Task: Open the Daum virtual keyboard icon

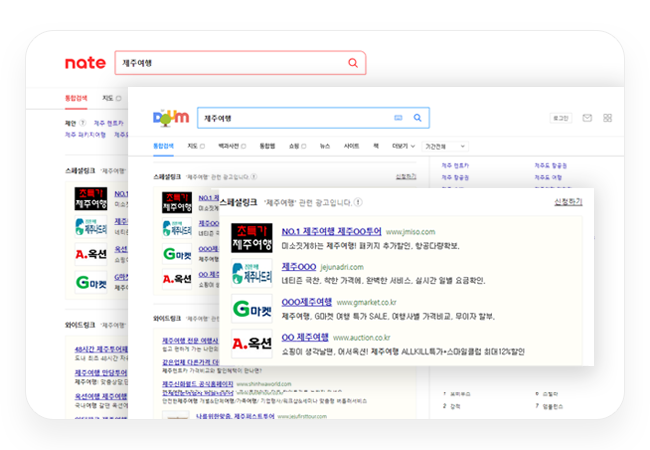Action: click(x=398, y=118)
